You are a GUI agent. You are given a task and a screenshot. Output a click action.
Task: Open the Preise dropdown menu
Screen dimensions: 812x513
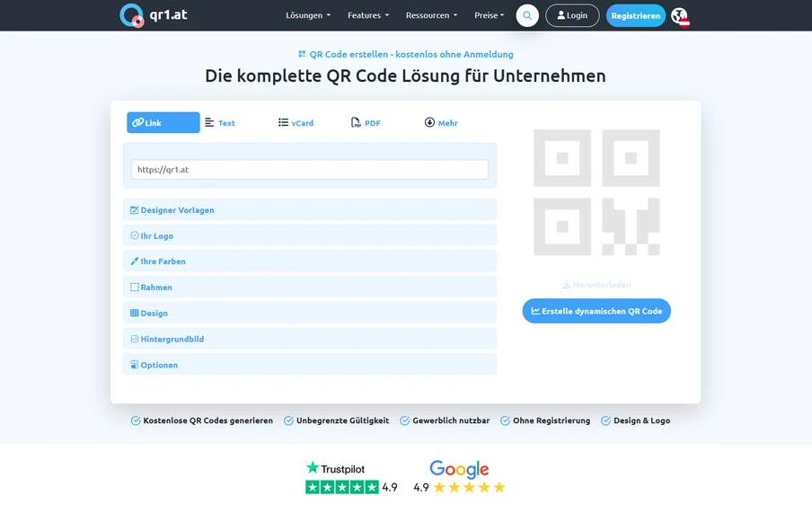[490, 15]
